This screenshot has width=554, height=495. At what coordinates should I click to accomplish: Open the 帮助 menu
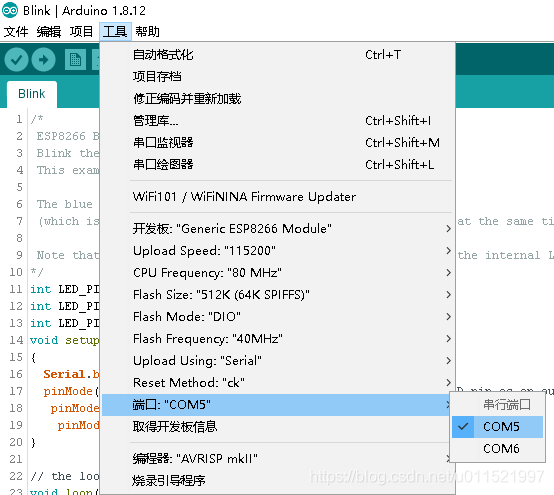148,31
